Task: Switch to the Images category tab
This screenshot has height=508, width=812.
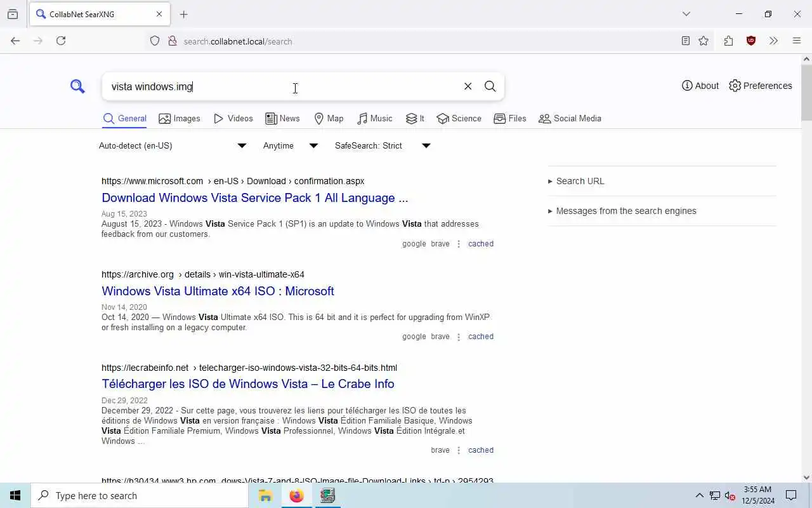Action: coord(180,118)
